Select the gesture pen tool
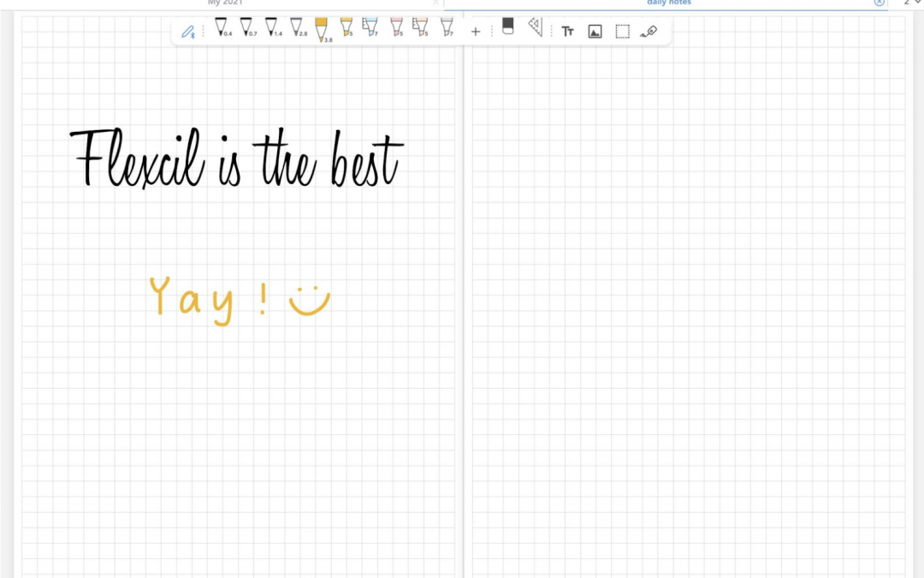Viewport: 924px width, 578px height. click(x=649, y=32)
